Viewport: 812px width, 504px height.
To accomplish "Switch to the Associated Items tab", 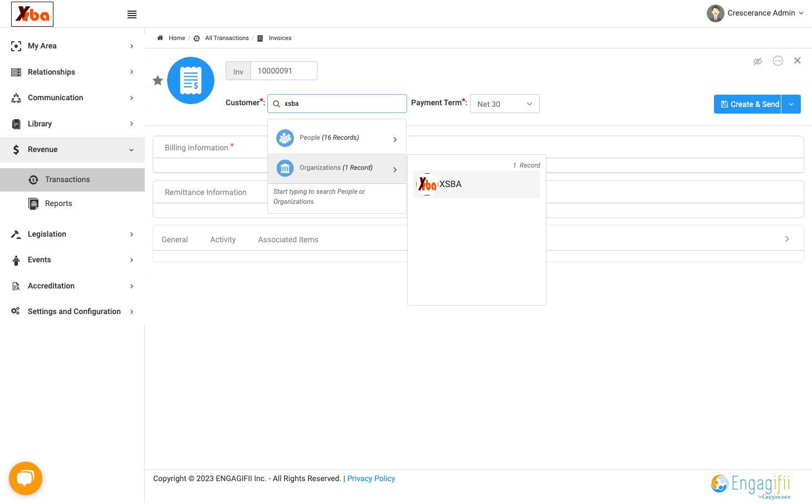I will pos(288,240).
